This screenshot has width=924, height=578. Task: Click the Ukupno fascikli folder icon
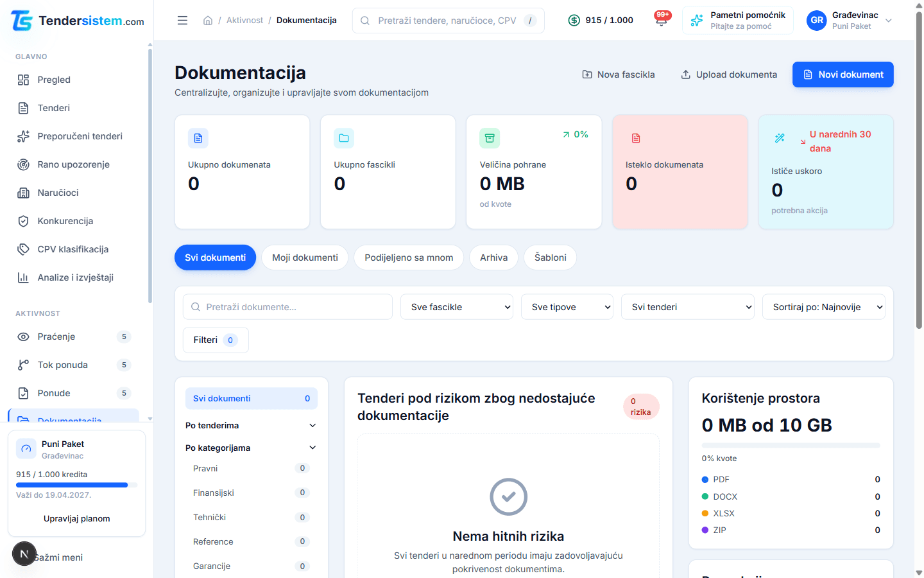click(x=344, y=138)
